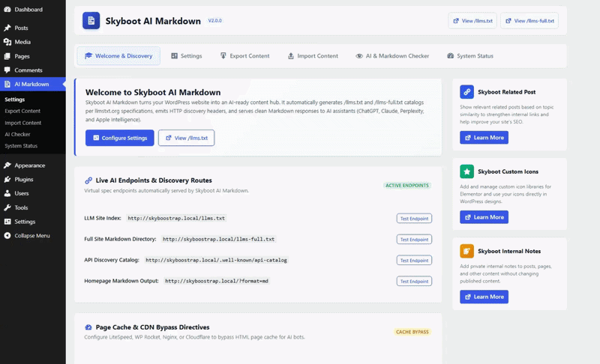Click the llms-full.txt endpoint URL

pyautogui.click(x=218, y=239)
